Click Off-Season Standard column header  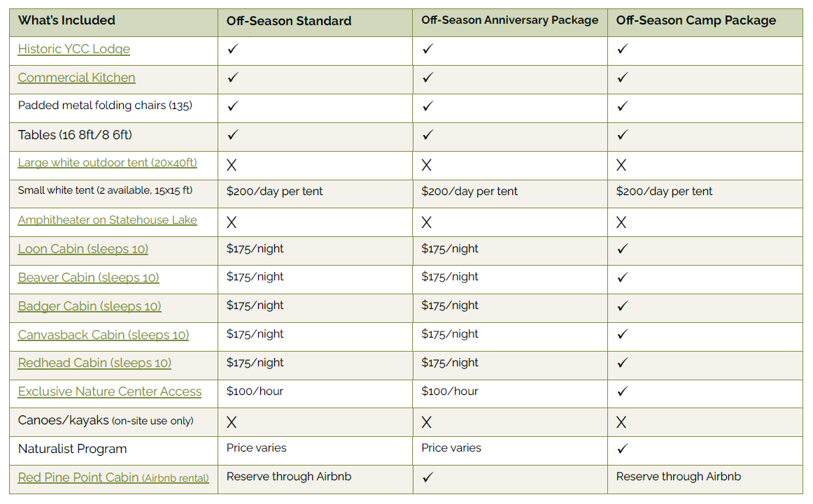pos(288,21)
